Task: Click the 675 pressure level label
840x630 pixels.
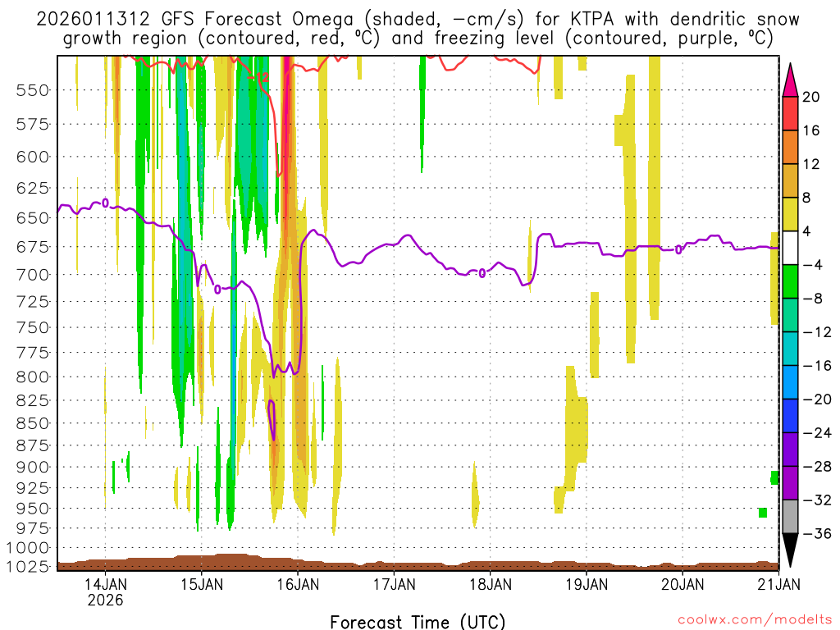Action: pos(33,247)
